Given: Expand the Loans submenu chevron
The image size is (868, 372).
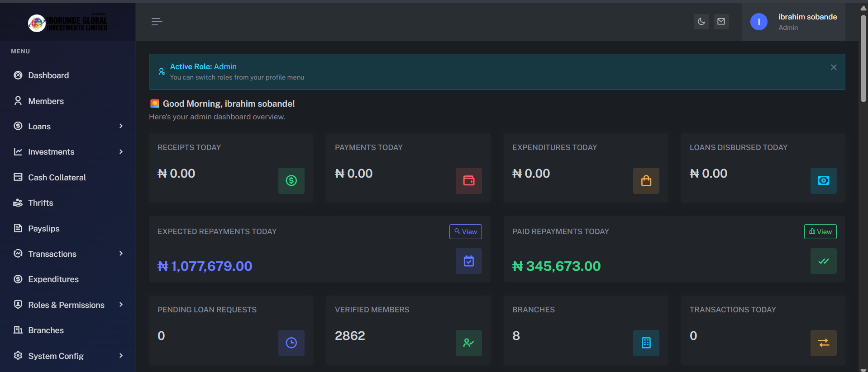Looking at the screenshot, I should point(121,126).
